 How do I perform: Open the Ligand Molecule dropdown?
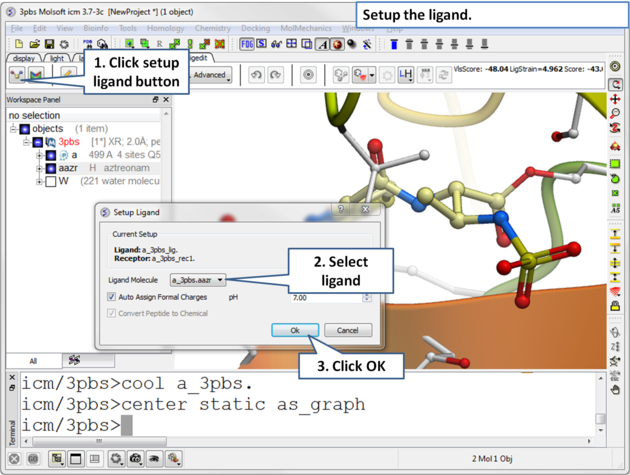(x=198, y=280)
